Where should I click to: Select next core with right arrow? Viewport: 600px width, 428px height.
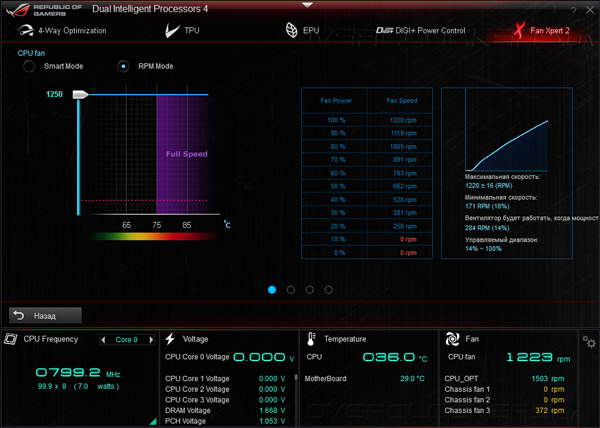tap(151, 340)
